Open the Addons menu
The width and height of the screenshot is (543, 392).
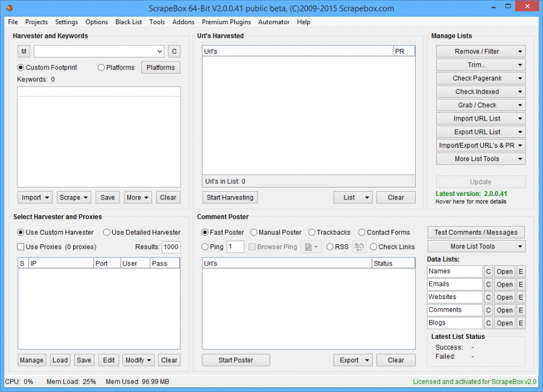coord(183,22)
